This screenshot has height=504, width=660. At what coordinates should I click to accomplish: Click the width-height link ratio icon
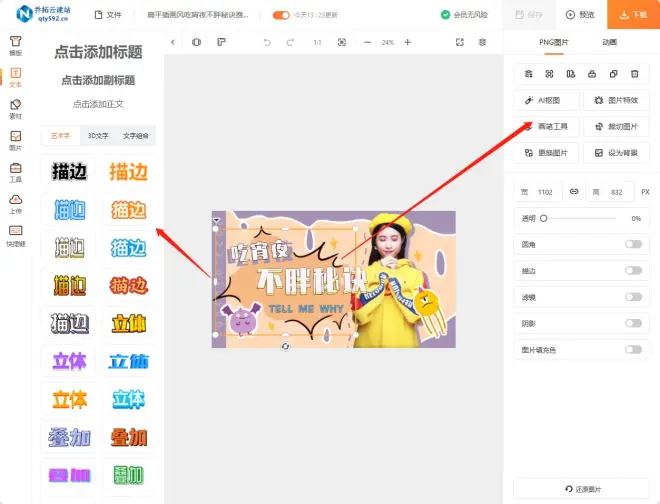(574, 191)
